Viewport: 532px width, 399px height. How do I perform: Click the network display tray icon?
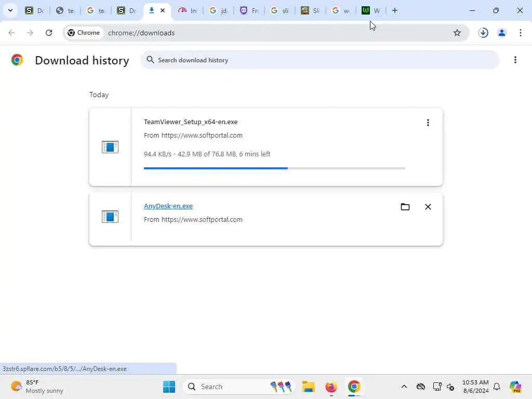437,387
